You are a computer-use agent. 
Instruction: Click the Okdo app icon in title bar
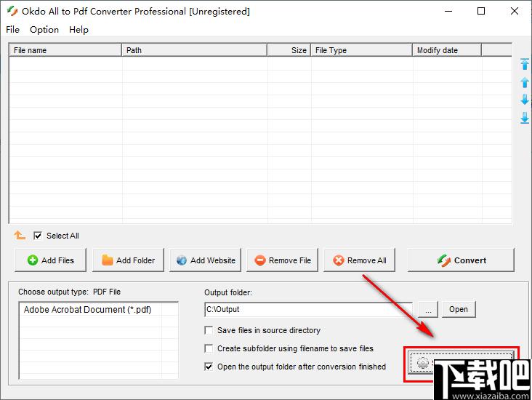point(12,11)
